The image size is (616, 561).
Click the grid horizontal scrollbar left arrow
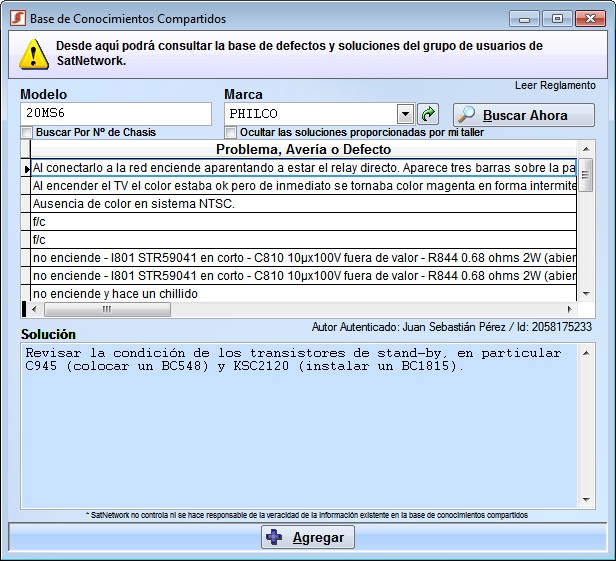(34, 309)
